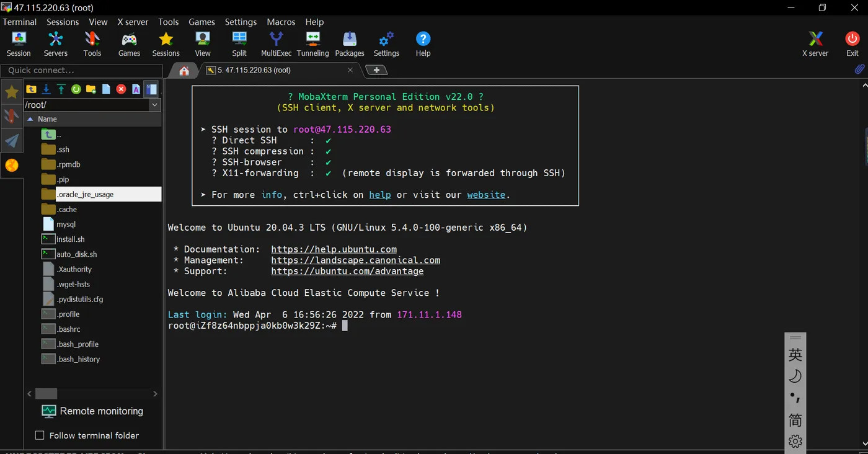The height and width of the screenshot is (454, 868).
Task: Open the Tools knife sidebar tab
Action: pyautogui.click(x=12, y=117)
